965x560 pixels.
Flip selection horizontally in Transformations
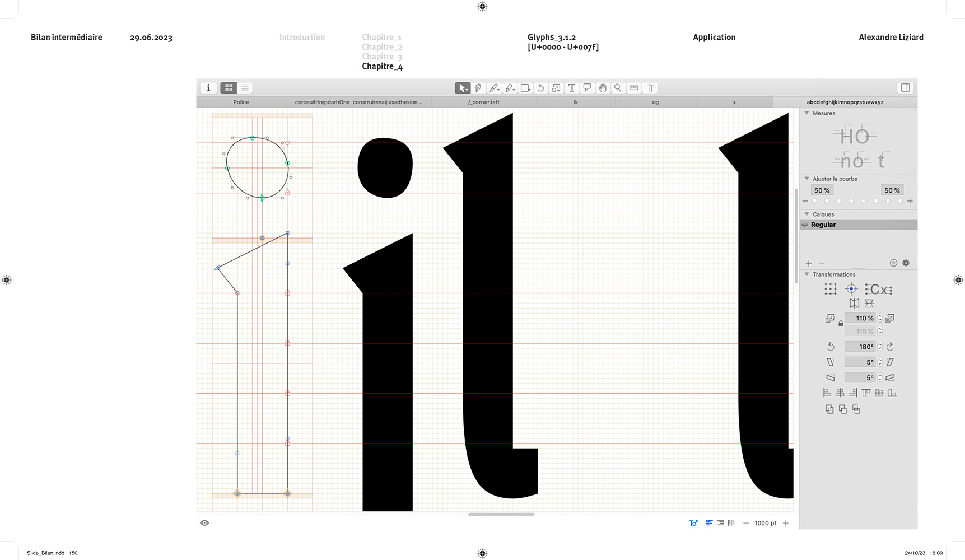(854, 304)
